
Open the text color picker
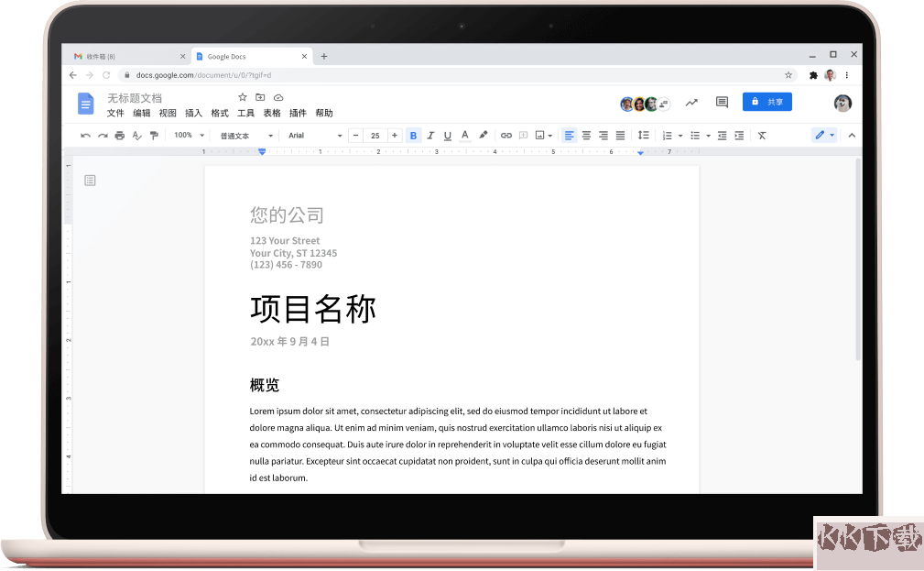465,136
